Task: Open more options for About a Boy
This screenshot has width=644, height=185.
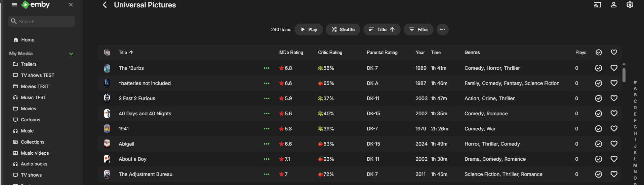Action: (267, 159)
